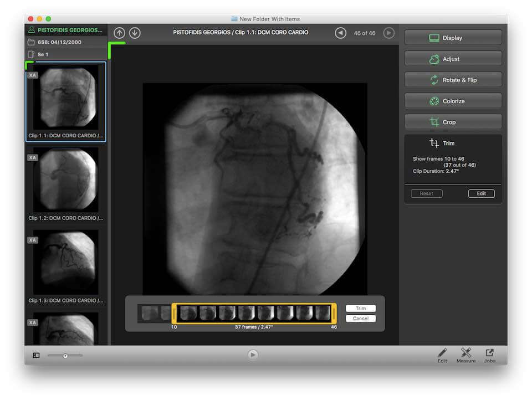
Task: Click Edit in the Trim panel
Action: click(x=481, y=193)
